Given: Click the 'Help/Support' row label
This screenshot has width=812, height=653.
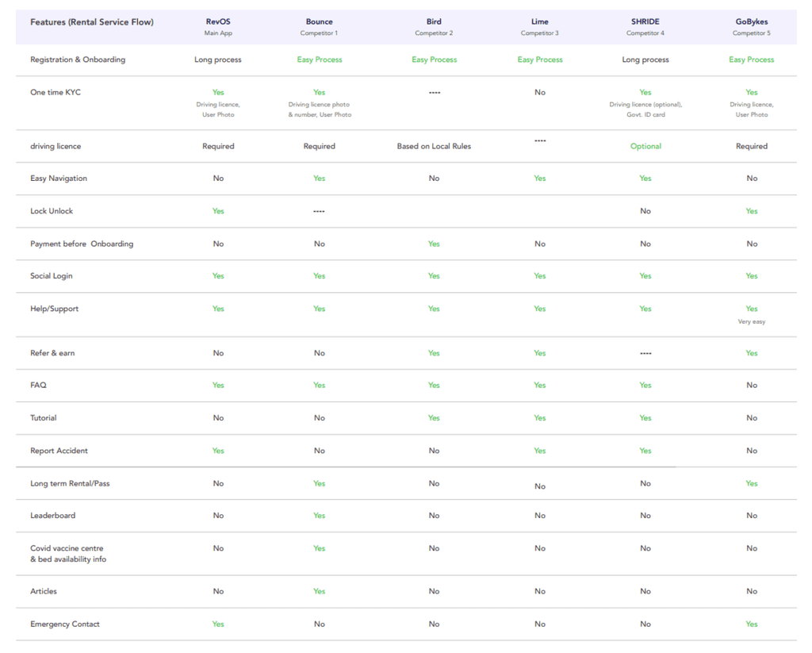Looking at the screenshot, I should (55, 309).
